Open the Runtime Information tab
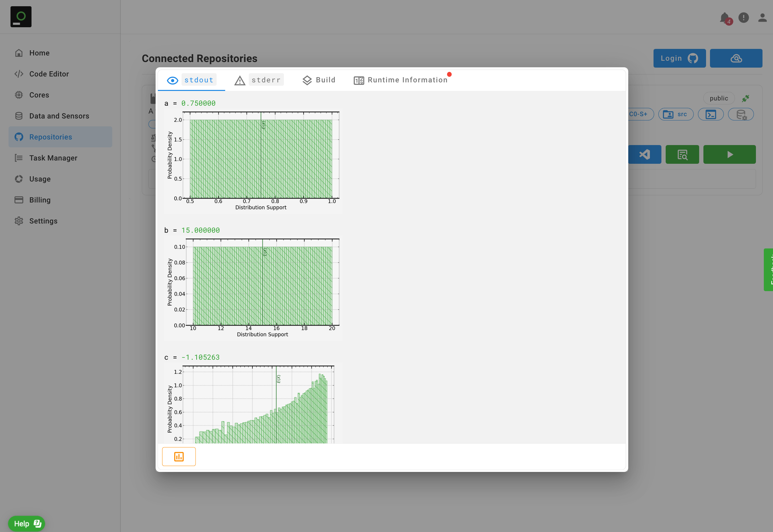The image size is (773, 532). click(x=400, y=80)
